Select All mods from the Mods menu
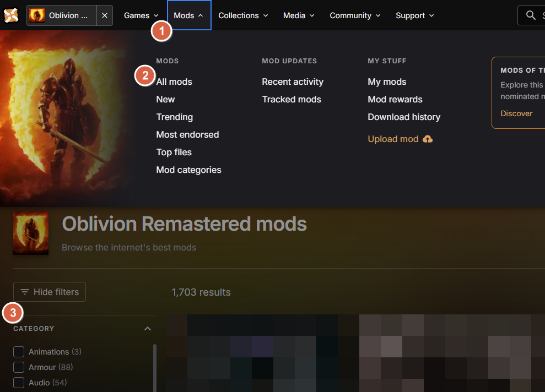545x392 pixels. (x=174, y=81)
